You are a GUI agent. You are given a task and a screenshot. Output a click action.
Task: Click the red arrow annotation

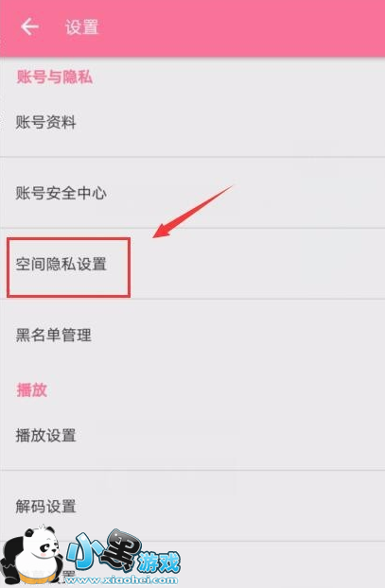coord(192,212)
